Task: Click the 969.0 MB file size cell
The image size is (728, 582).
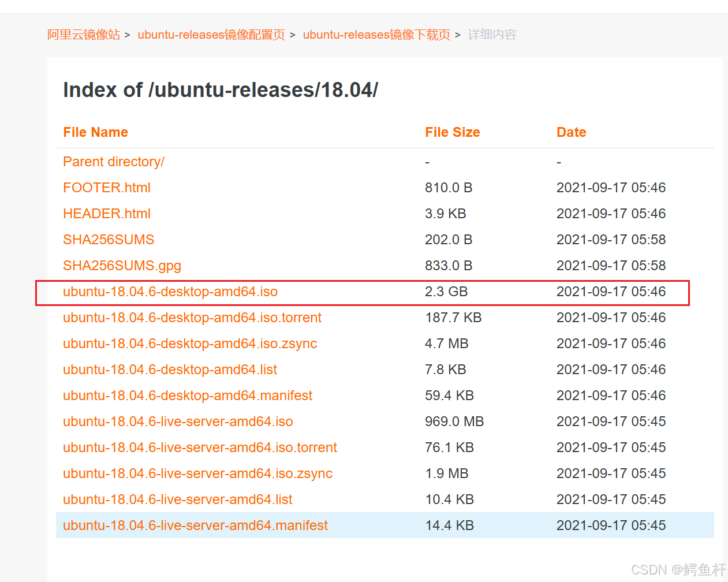Action: click(x=454, y=421)
